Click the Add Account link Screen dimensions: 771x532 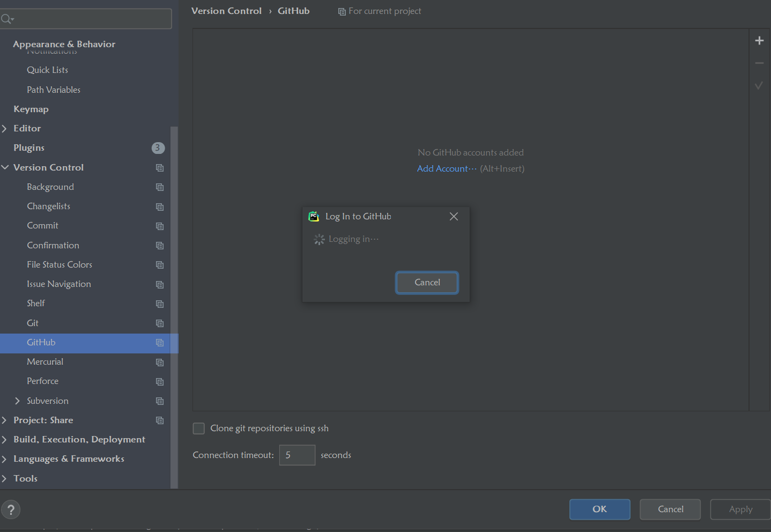click(x=447, y=168)
